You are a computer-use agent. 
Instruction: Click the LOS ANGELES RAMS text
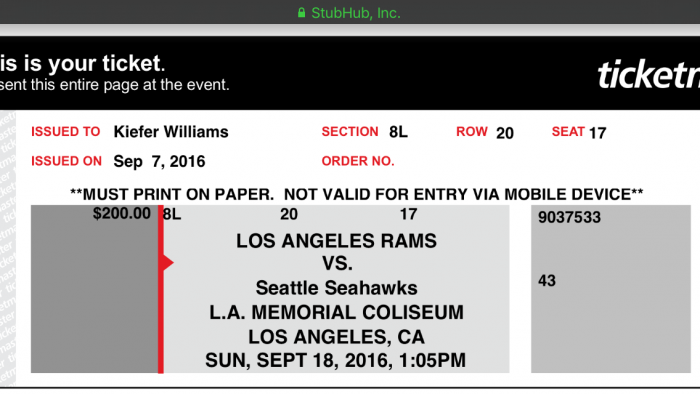tap(337, 241)
